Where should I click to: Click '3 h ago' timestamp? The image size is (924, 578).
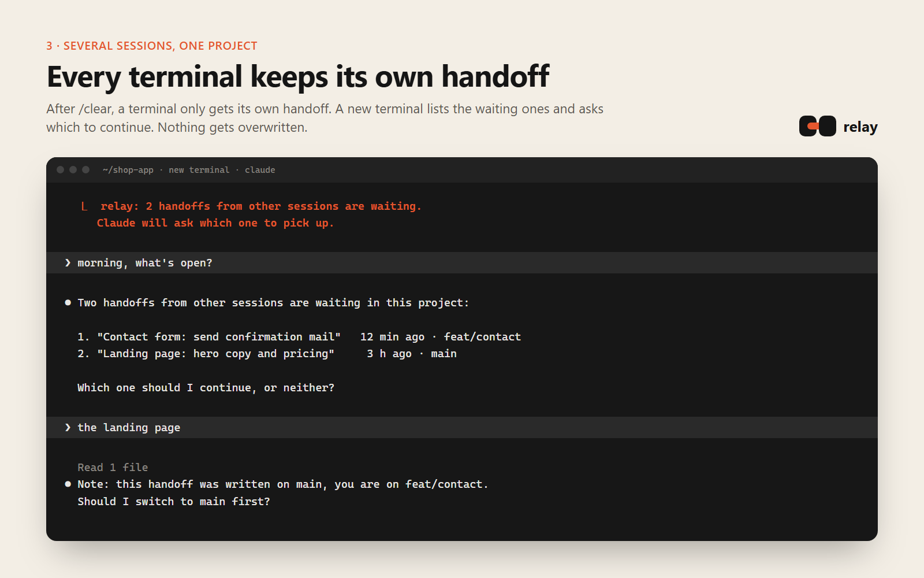pos(389,354)
